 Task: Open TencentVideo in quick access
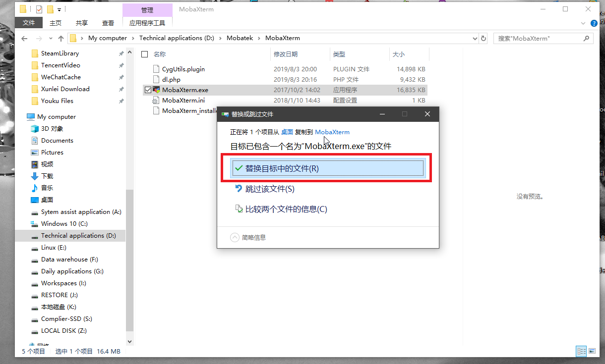point(60,65)
